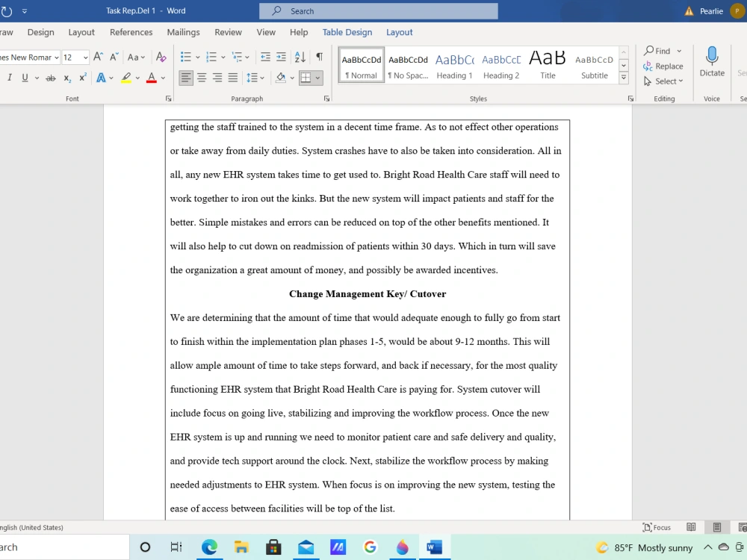747x560 pixels.
Task: Open the Design tab
Action: point(40,32)
